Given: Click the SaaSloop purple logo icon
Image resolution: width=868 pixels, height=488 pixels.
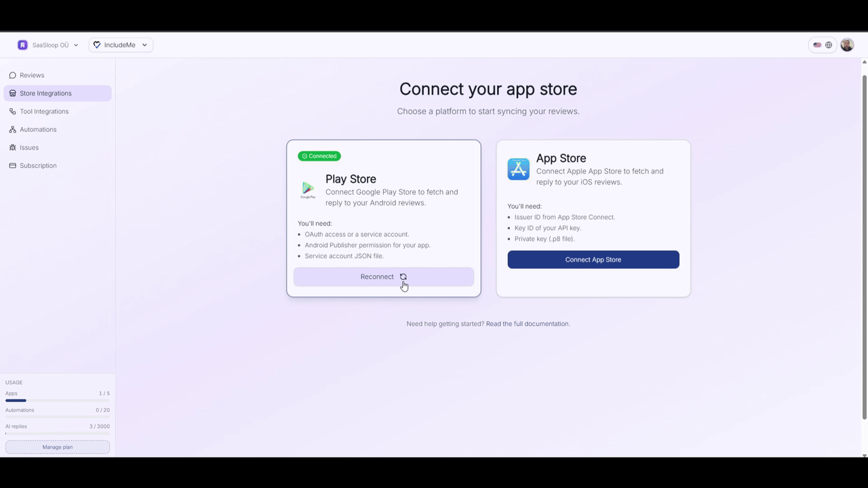Looking at the screenshot, I should tap(22, 45).
